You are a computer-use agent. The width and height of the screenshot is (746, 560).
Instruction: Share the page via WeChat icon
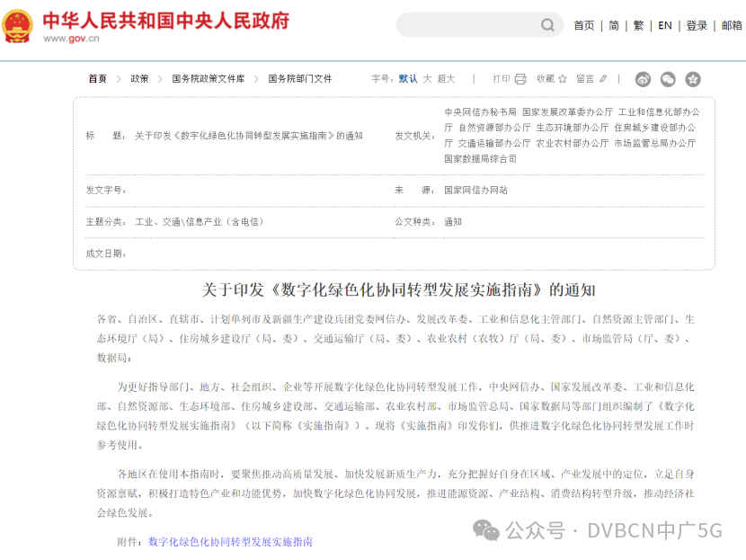pyautogui.click(x=668, y=79)
